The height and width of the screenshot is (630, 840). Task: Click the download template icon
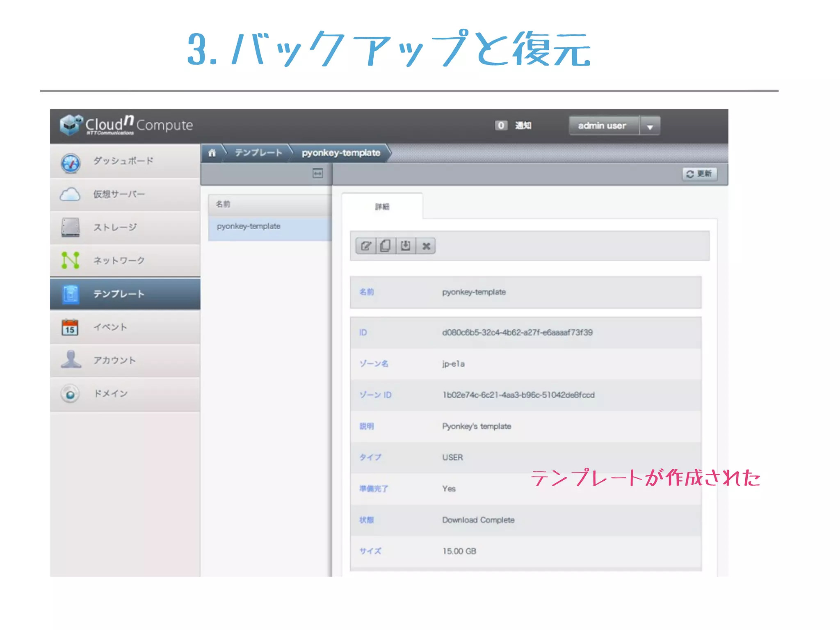coord(406,246)
